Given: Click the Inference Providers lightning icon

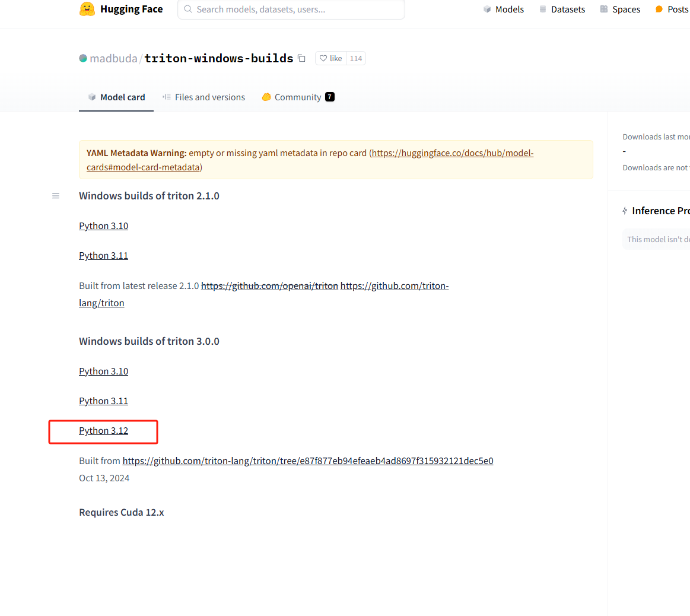Looking at the screenshot, I should [x=625, y=211].
